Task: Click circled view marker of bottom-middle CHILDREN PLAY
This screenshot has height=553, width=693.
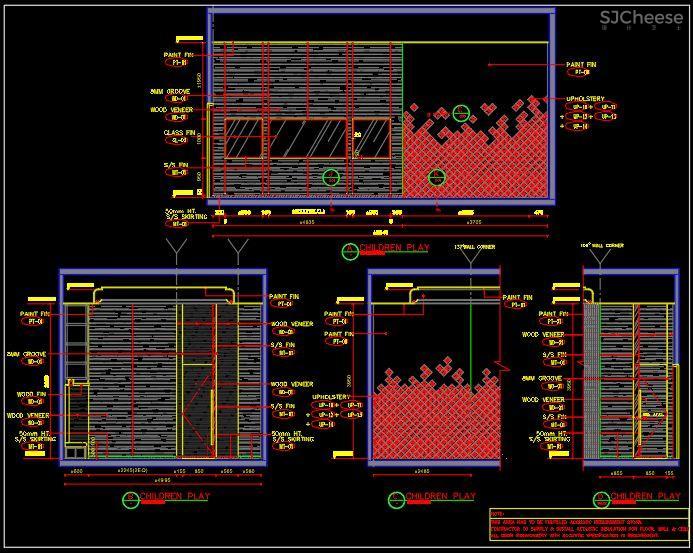Action: click(x=397, y=498)
